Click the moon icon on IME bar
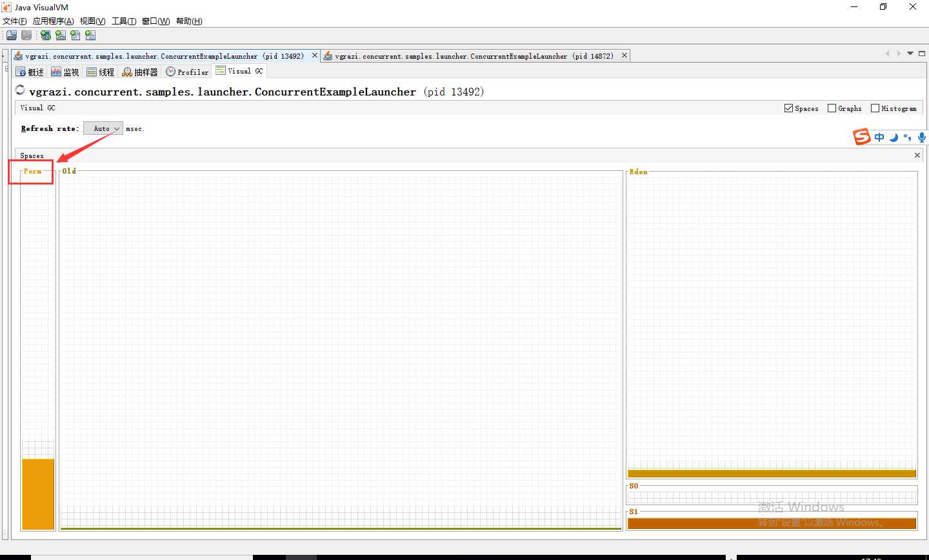The image size is (929, 560). coord(894,137)
